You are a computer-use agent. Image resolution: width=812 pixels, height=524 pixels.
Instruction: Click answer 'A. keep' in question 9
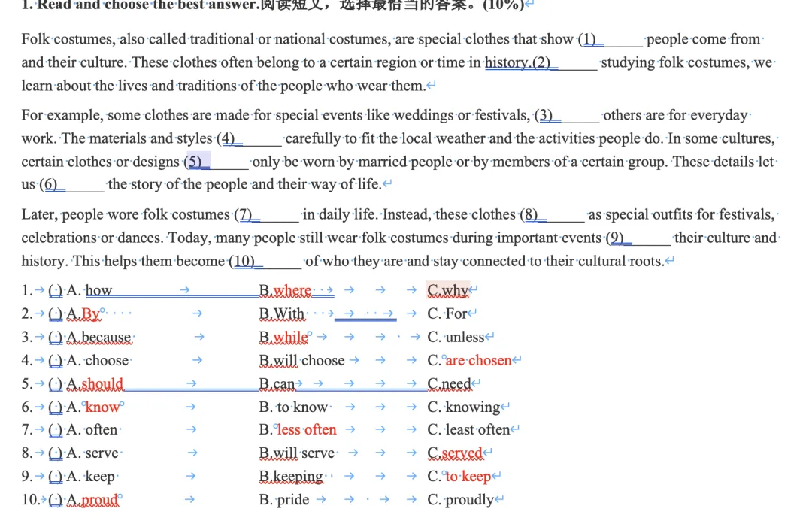(x=91, y=477)
